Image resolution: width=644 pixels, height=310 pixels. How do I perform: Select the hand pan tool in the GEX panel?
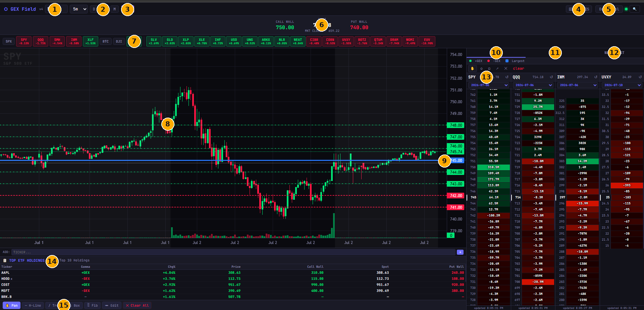[472, 68]
